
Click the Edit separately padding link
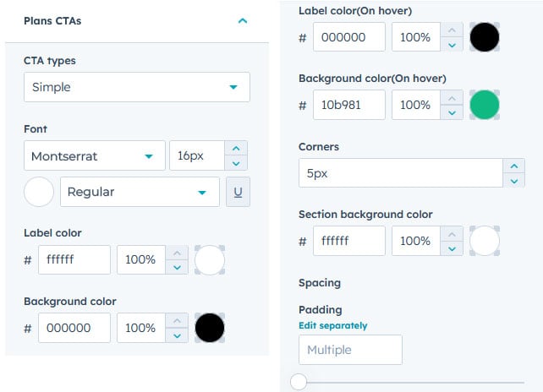(333, 325)
